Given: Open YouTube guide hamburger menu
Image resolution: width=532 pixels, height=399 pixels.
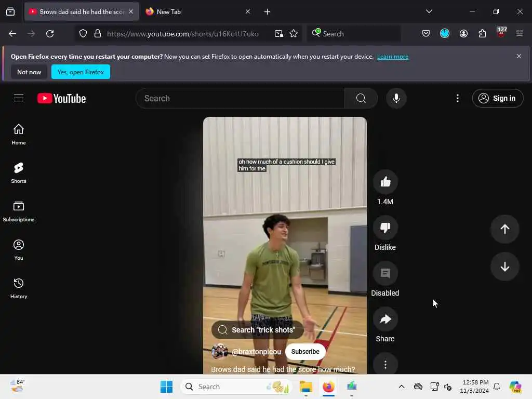Looking at the screenshot, I should pos(19,98).
